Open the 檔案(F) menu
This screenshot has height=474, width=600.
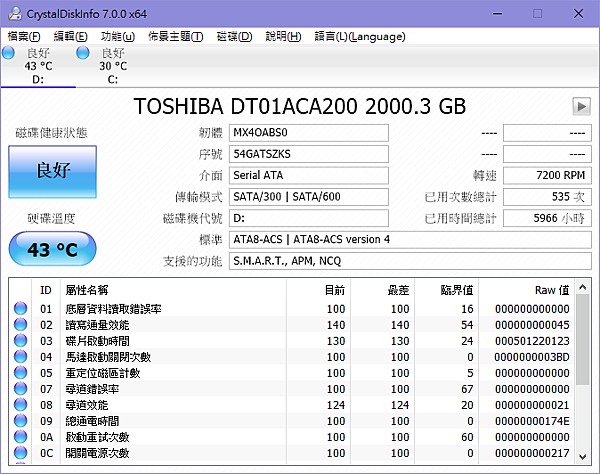24,37
